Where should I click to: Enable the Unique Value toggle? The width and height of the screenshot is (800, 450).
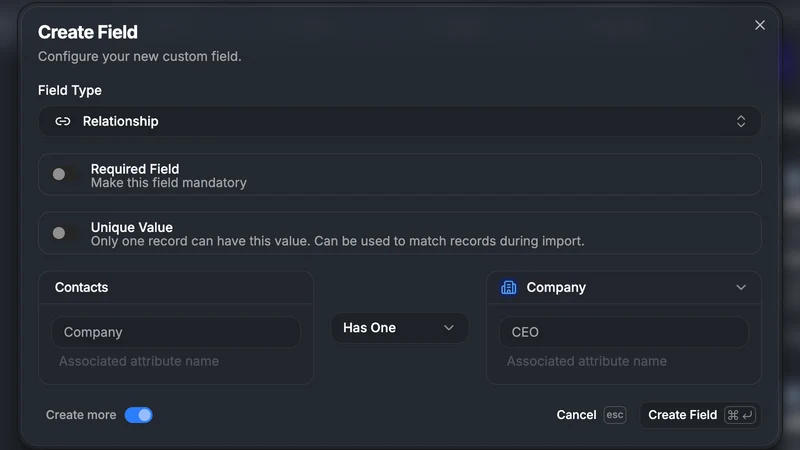point(65,233)
